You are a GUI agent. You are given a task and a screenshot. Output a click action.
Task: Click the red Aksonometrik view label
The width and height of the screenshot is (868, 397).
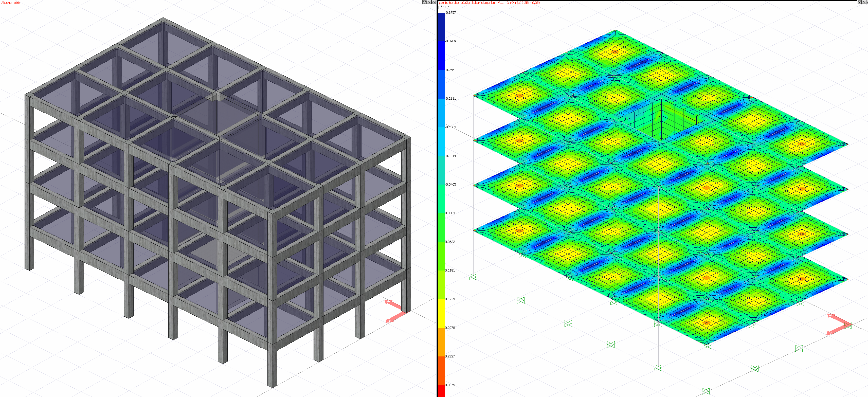click(x=10, y=3)
